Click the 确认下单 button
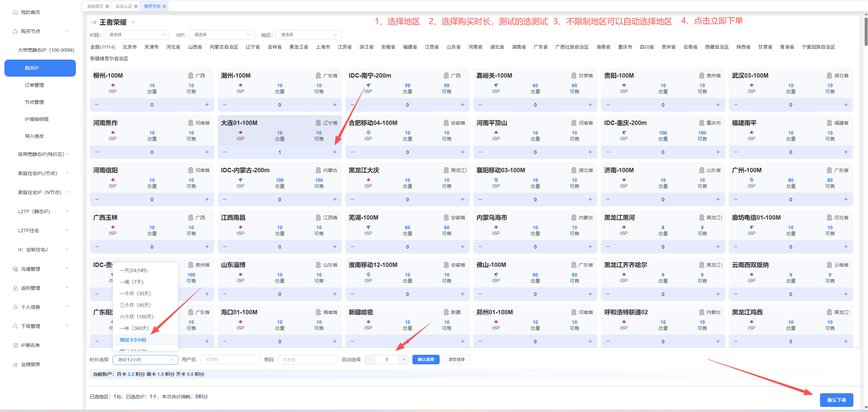The width and height of the screenshot is (868, 412). coord(836,400)
